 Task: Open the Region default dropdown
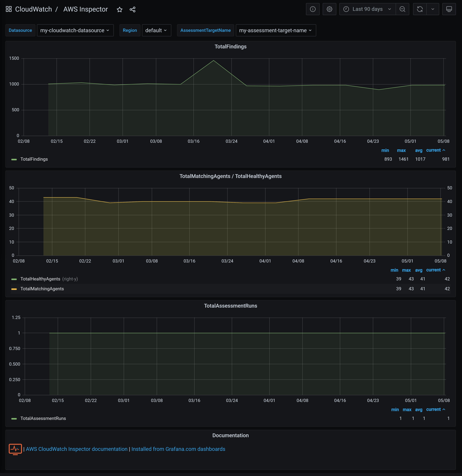(x=156, y=30)
